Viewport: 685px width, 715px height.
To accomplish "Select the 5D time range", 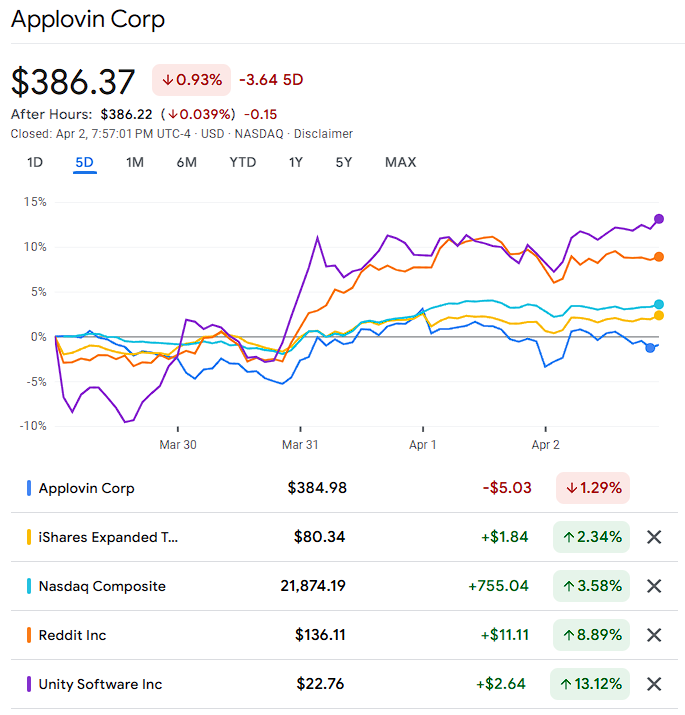I will [x=84, y=162].
